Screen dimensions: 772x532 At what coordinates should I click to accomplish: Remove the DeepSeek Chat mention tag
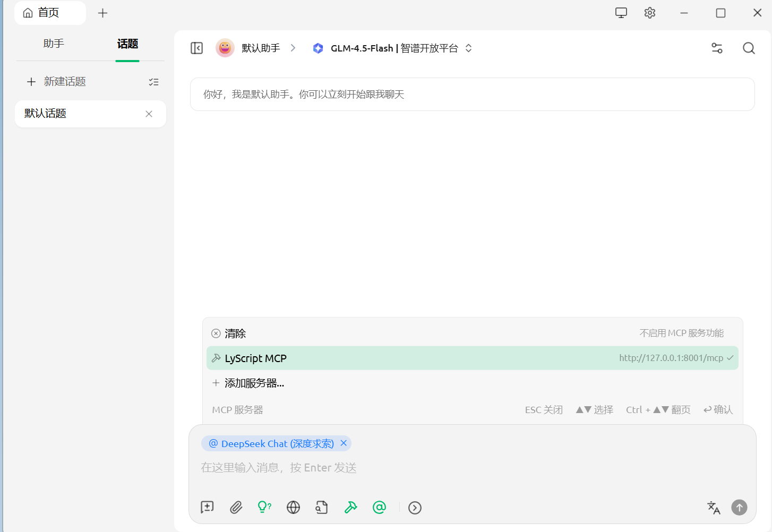[x=344, y=443]
